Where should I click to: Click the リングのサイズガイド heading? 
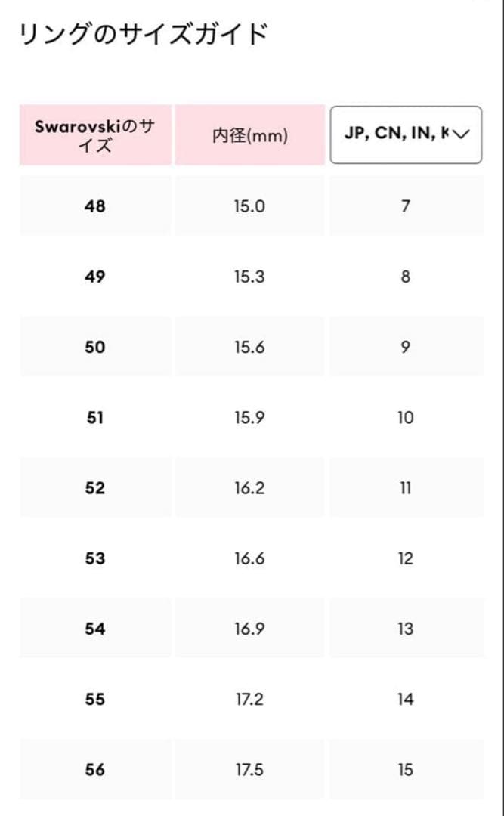[144, 35]
